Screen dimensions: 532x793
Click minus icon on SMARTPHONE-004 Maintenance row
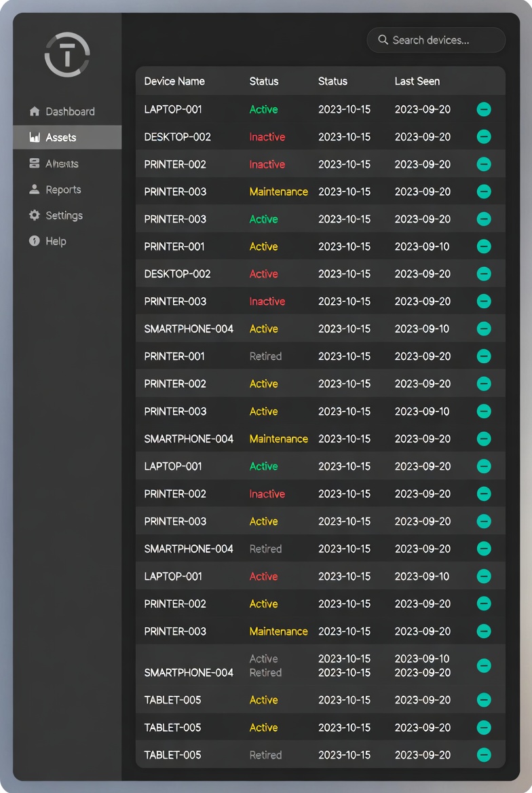click(x=484, y=439)
